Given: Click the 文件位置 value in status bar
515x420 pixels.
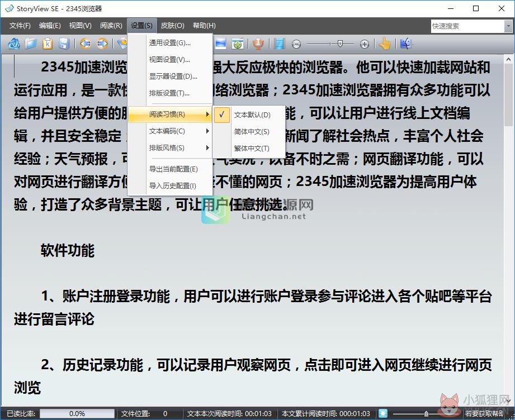Looking at the screenshot, I should (x=165, y=414).
